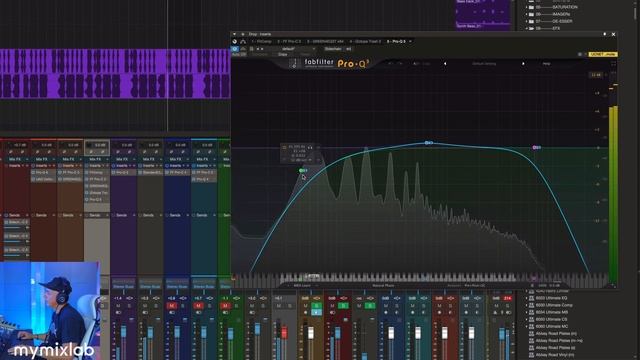This screenshot has height=360, width=640.
Task: Open ProComp insert on the selected channel
Action: (97, 173)
